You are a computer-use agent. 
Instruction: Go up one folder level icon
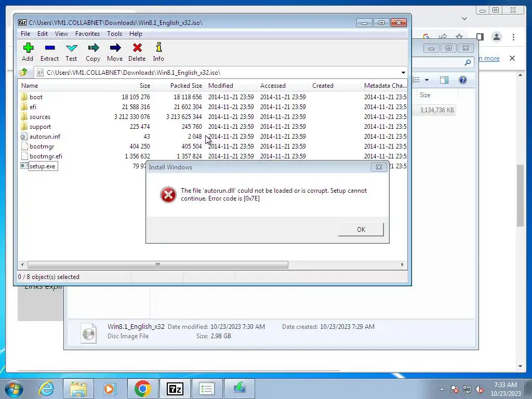(x=24, y=72)
